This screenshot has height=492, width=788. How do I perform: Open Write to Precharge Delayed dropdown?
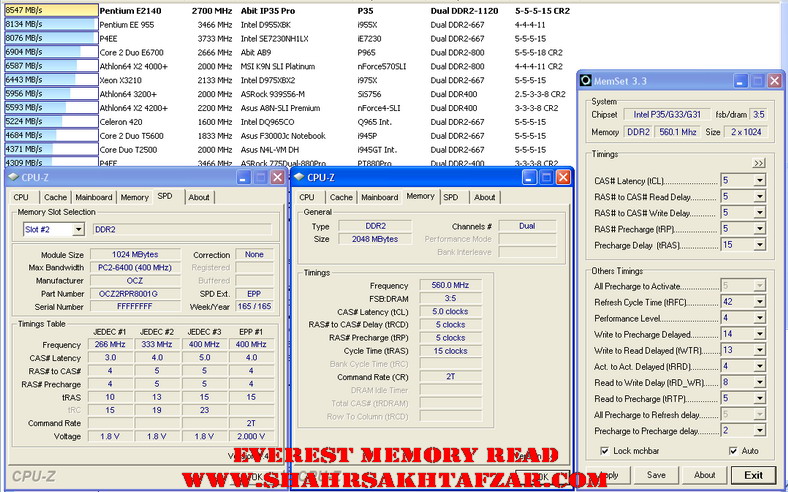pyautogui.click(x=759, y=334)
